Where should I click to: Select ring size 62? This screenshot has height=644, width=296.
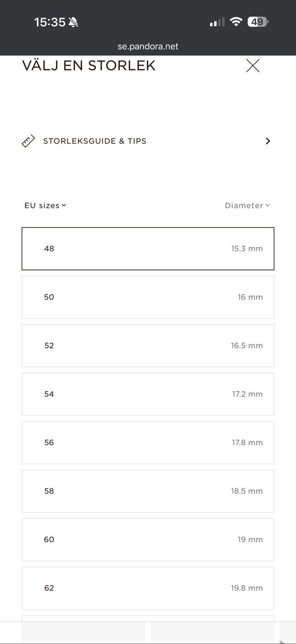pos(148,588)
